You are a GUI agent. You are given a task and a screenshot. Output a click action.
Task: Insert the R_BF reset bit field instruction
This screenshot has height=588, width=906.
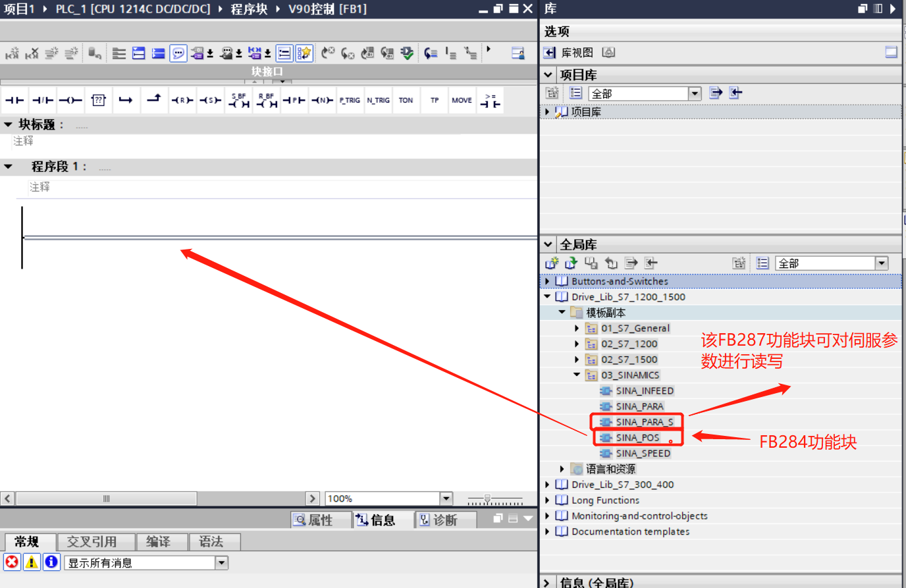tap(266, 100)
